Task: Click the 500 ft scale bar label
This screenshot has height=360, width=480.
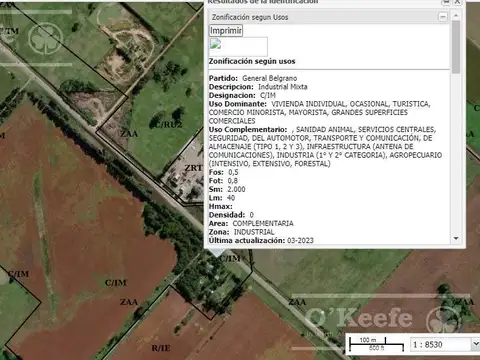Action: (x=376, y=348)
